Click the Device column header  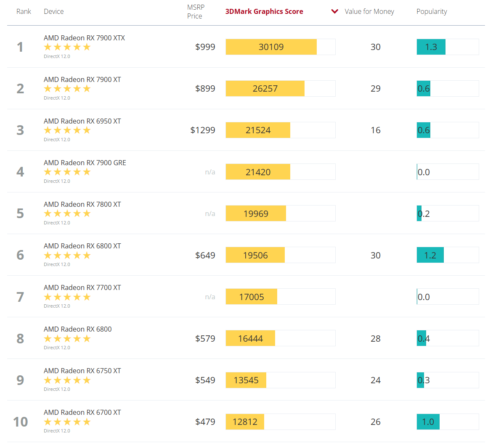click(x=54, y=11)
